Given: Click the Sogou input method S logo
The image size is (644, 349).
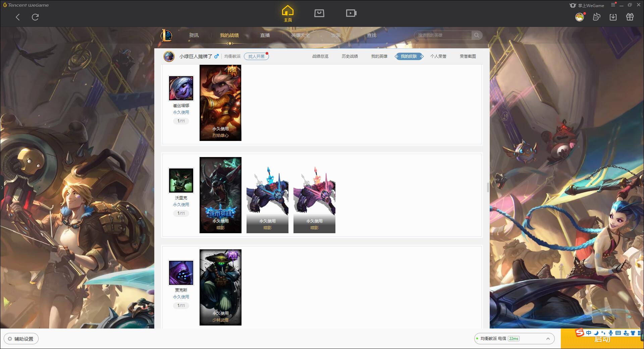Looking at the screenshot, I should click(x=580, y=333).
